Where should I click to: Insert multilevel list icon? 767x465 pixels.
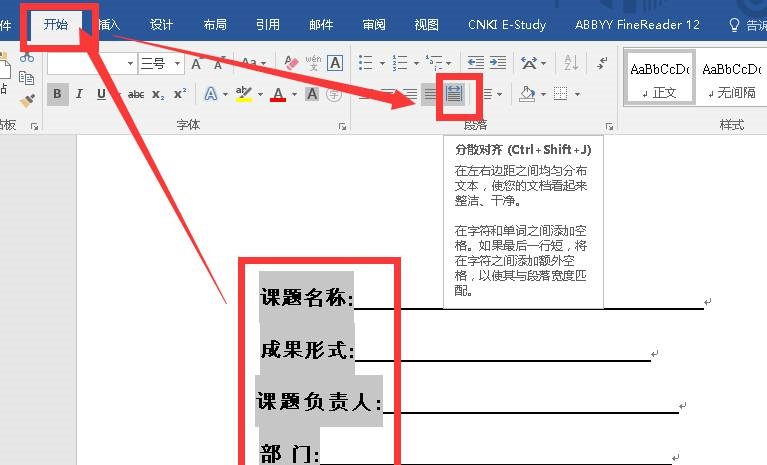[434, 63]
